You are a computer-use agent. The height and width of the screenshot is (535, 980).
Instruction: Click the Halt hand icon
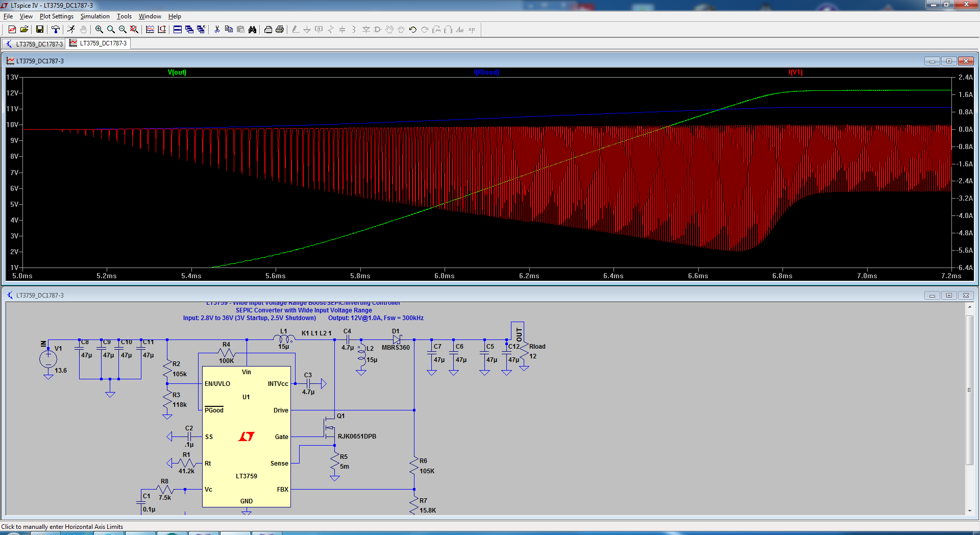(x=83, y=30)
